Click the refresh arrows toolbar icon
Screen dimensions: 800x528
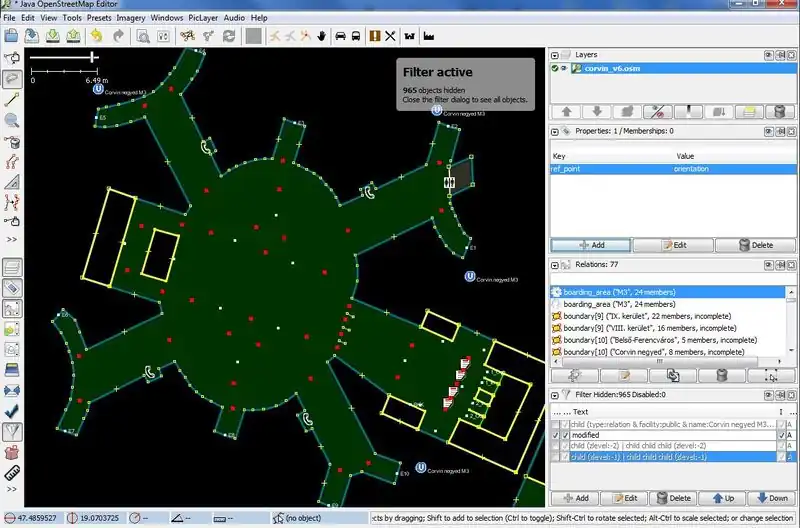pyautogui.click(x=229, y=36)
